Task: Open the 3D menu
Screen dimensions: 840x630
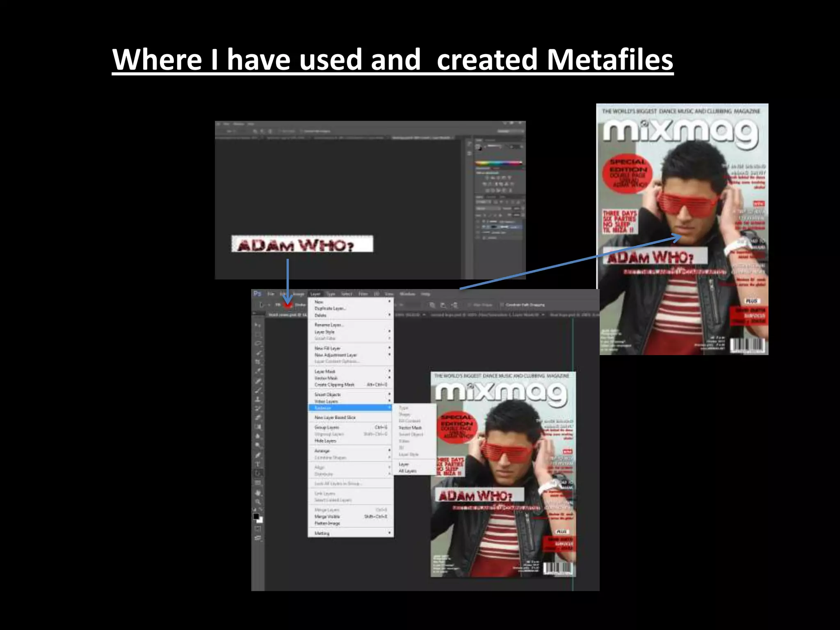Action: [376, 294]
